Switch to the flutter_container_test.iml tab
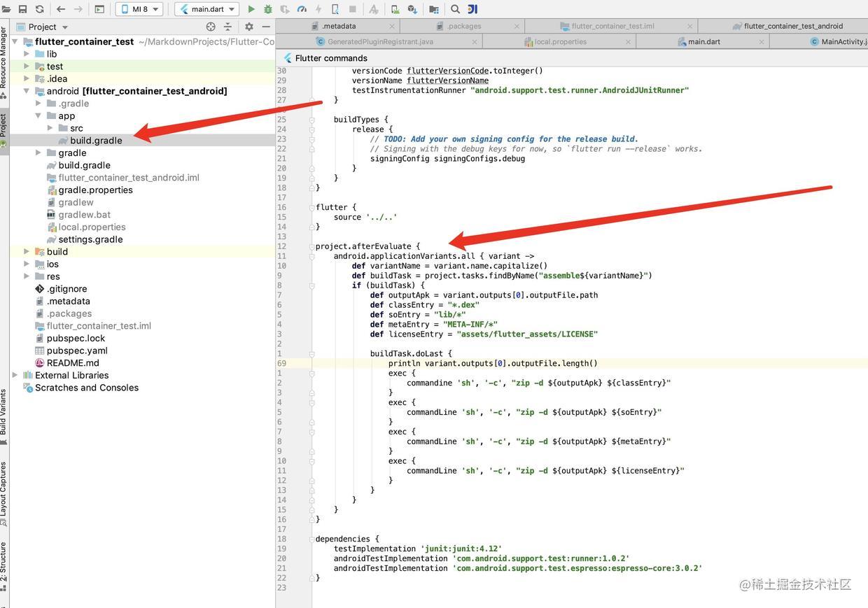 612,26
